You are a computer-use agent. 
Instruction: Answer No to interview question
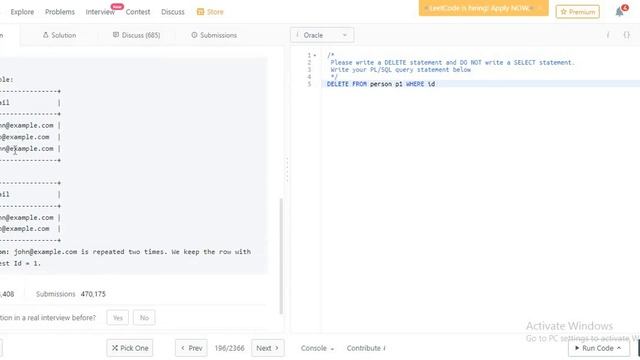(144, 318)
